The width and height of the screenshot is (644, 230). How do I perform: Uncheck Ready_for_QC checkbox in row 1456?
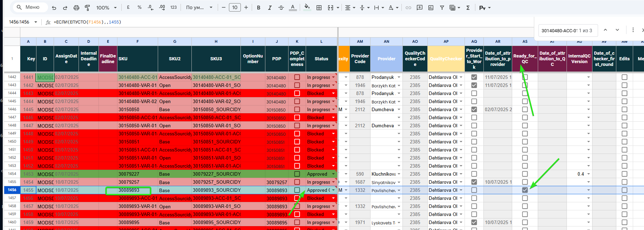tap(525, 190)
